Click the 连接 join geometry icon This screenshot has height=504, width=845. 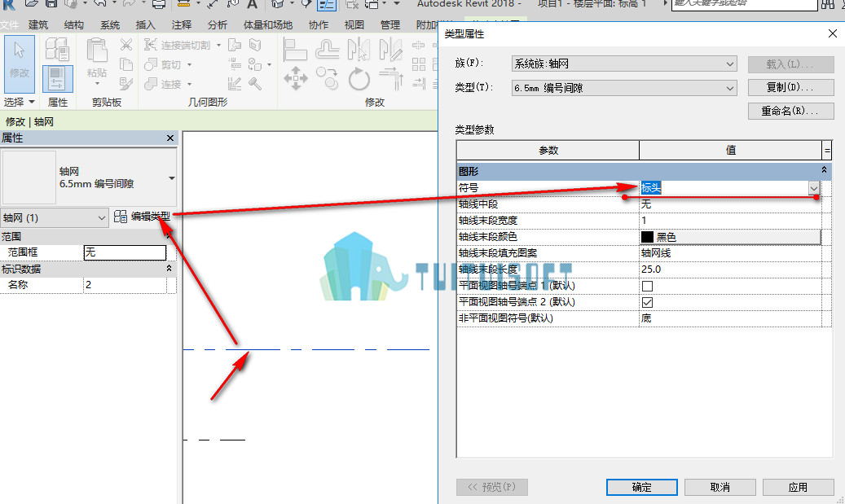(x=151, y=84)
